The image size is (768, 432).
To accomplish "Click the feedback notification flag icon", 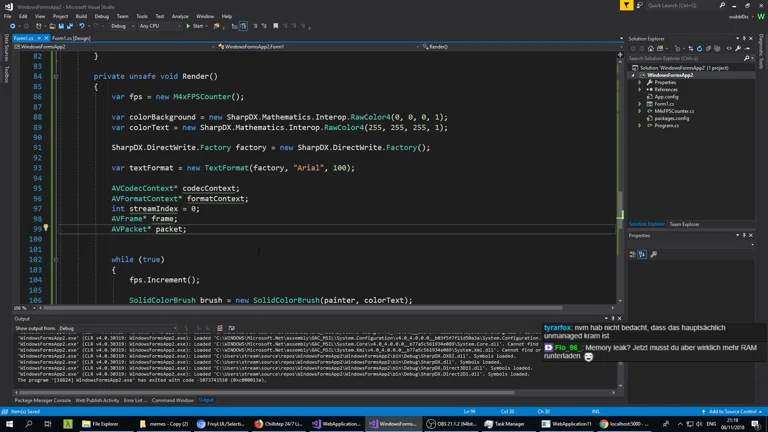I will click(626, 5).
